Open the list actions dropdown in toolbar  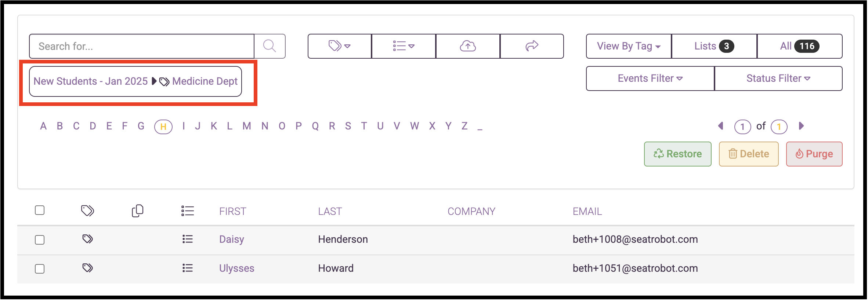point(404,46)
